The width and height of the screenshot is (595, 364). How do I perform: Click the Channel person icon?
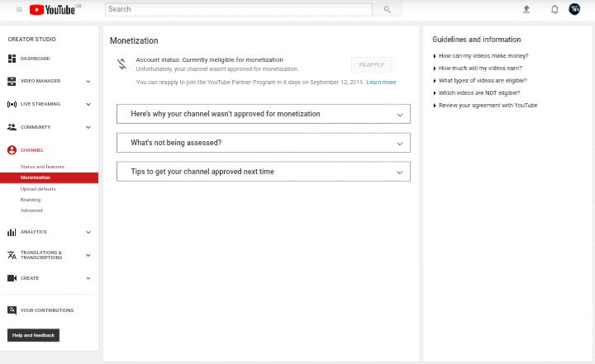point(12,150)
